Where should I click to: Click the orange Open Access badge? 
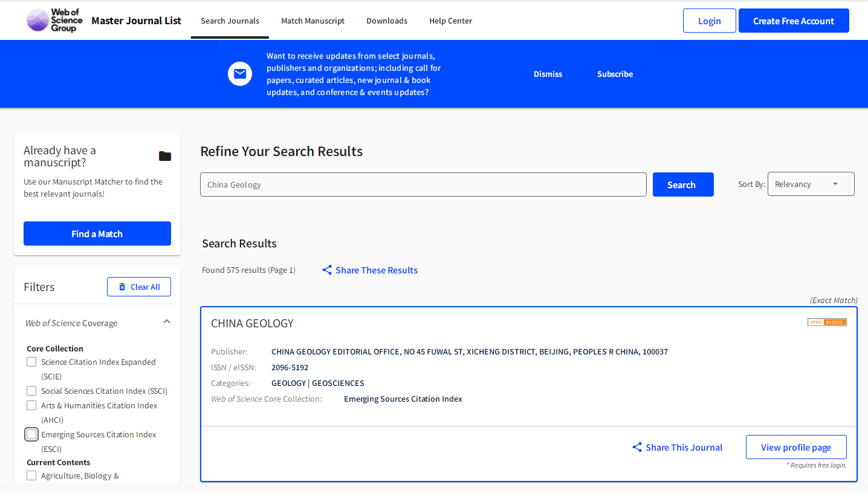pyautogui.click(x=827, y=322)
